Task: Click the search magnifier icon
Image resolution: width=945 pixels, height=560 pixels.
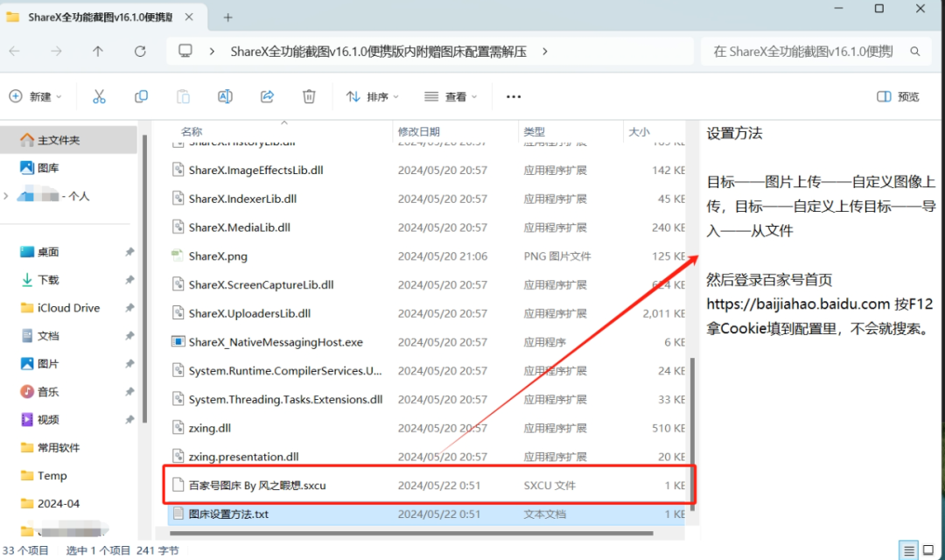Action: (x=915, y=52)
